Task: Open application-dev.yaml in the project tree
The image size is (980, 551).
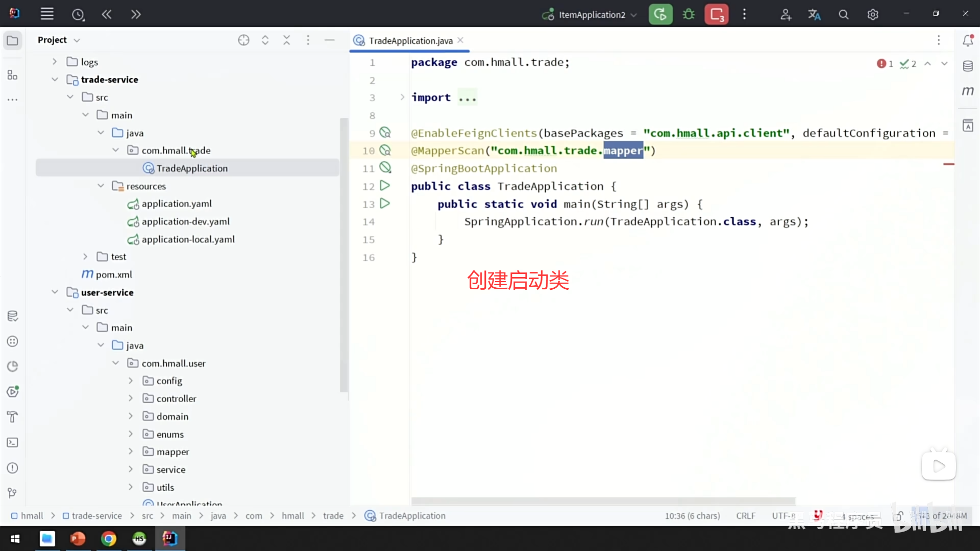Action: pyautogui.click(x=185, y=221)
